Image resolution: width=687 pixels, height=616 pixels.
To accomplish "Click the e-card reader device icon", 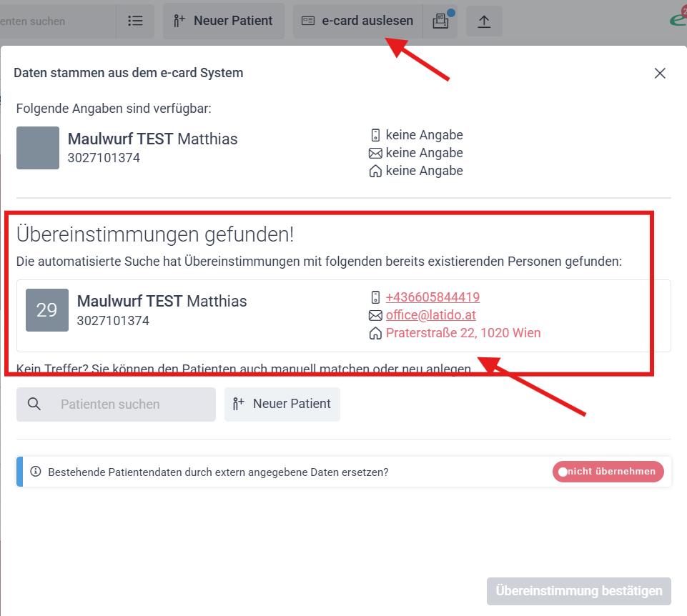I will coord(441,21).
